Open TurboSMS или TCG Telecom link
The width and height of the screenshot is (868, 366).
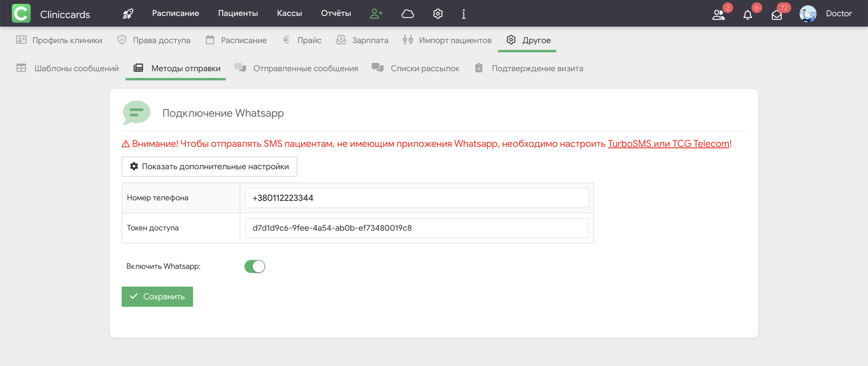tap(668, 144)
